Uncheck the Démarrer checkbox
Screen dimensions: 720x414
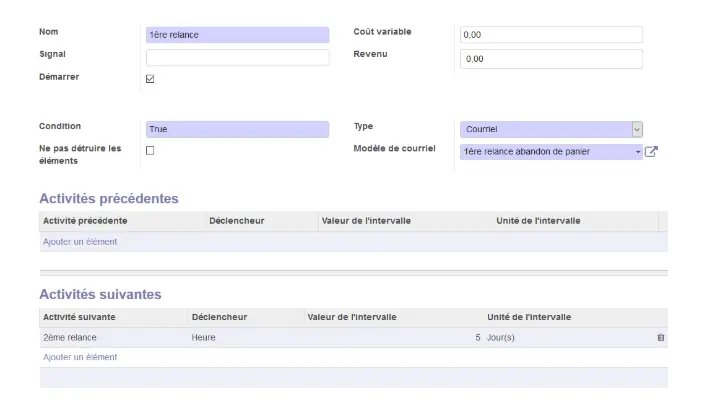[150, 79]
